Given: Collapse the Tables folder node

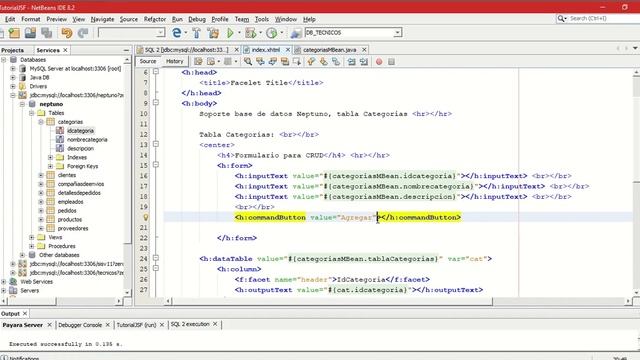Looking at the screenshot, I should click(x=31, y=113).
